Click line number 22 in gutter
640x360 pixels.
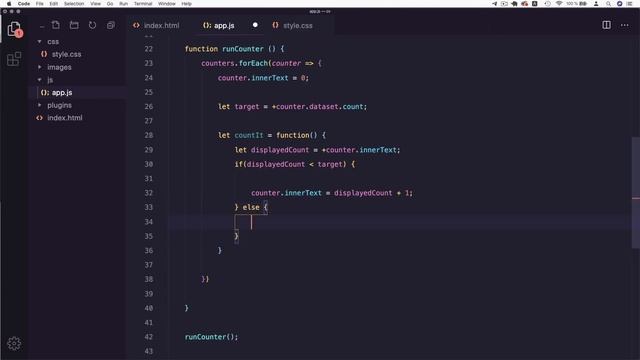point(149,49)
